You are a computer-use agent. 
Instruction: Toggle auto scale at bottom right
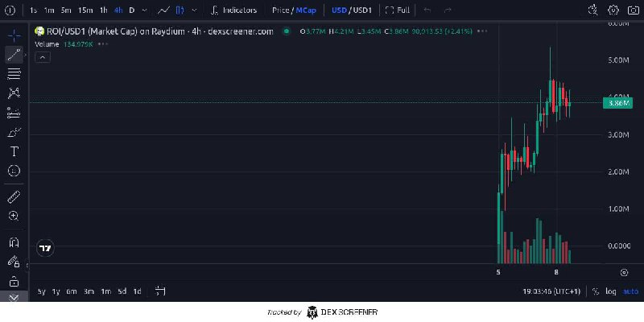(x=630, y=291)
